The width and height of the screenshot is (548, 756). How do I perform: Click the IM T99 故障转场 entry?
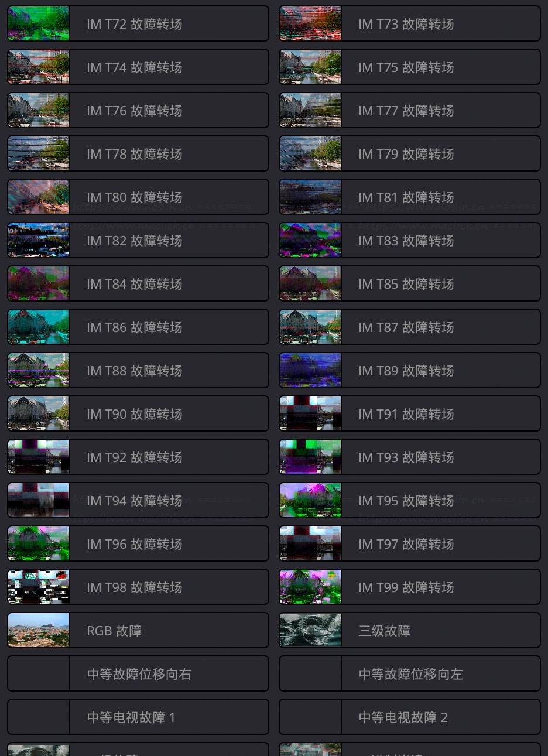coord(410,587)
